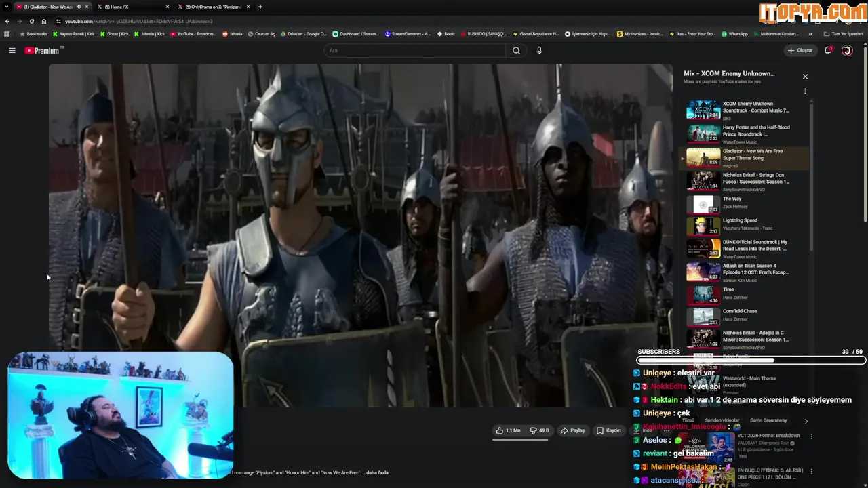Screen dimensions: 868x488
Task: Open the Oluştur create menu
Action: pyautogui.click(x=800, y=50)
